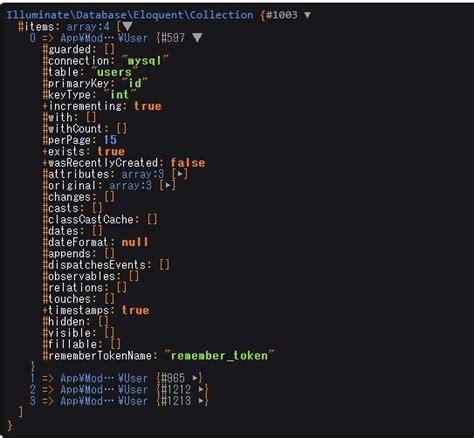474x438 pixels.
Task: Click the App\Mod…\User class at index 3
Action: 104,401
